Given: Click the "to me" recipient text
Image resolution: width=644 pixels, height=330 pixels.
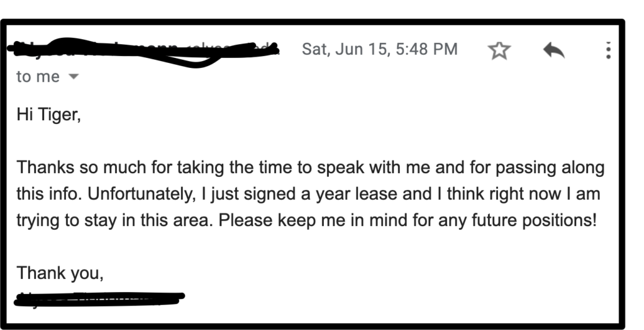Looking at the screenshot, I should 38,77.
